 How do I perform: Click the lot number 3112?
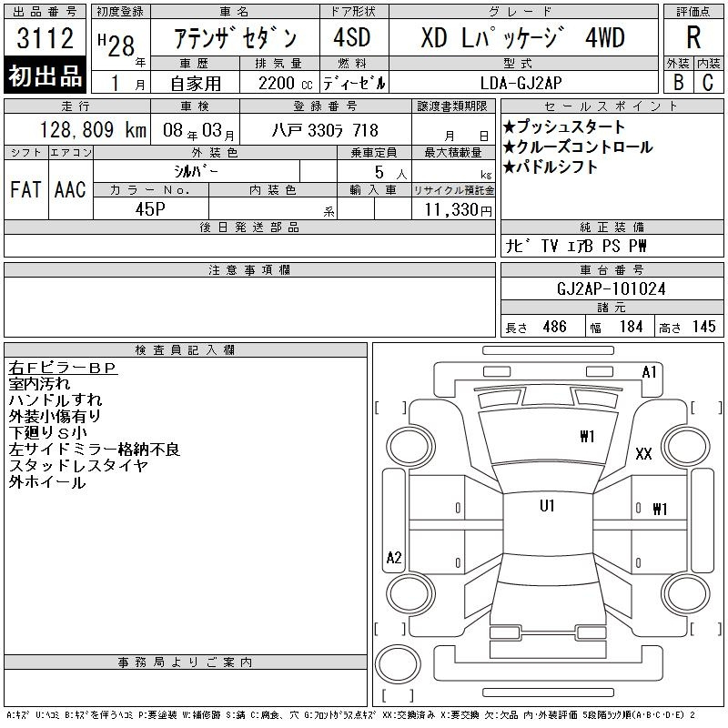pos(45,38)
